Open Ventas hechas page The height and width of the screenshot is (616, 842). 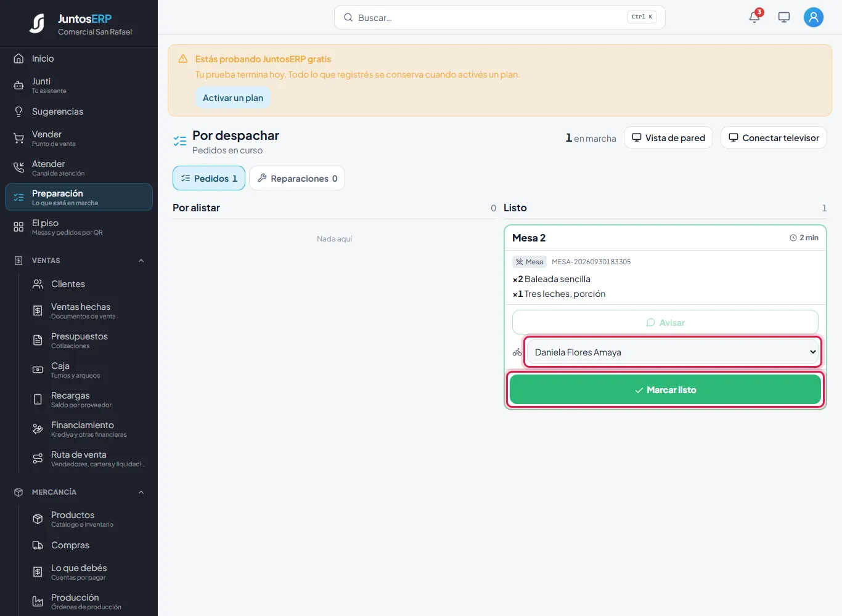pos(89,310)
